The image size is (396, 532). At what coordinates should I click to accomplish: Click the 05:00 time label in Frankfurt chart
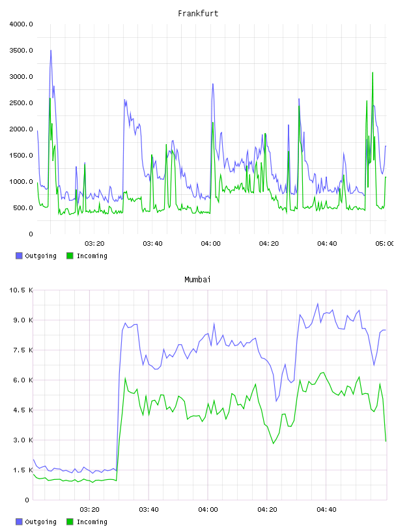click(384, 244)
